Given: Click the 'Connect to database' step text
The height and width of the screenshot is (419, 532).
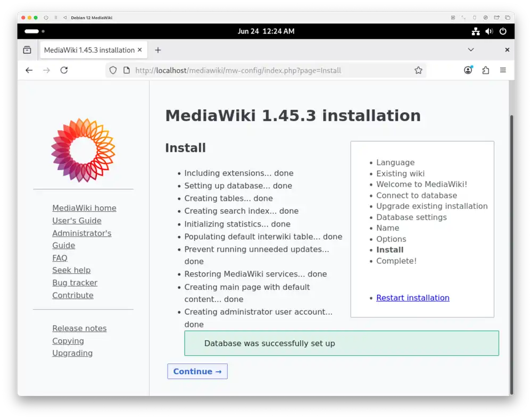Looking at the screenshot, I should pyautogui.click(x=417, y=196).
